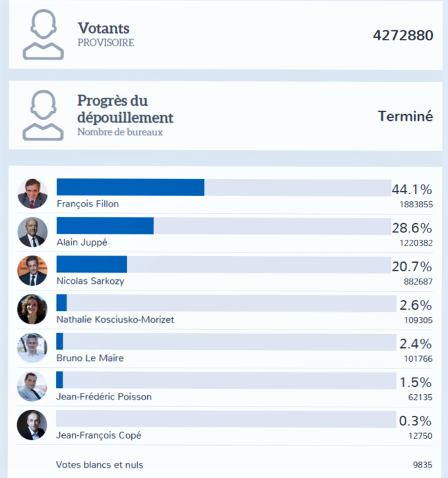The width and height of the screenshot is (448, 478).
Task: Click the Progrès du dépouillement person icon
Action: [x=43, y=116]
